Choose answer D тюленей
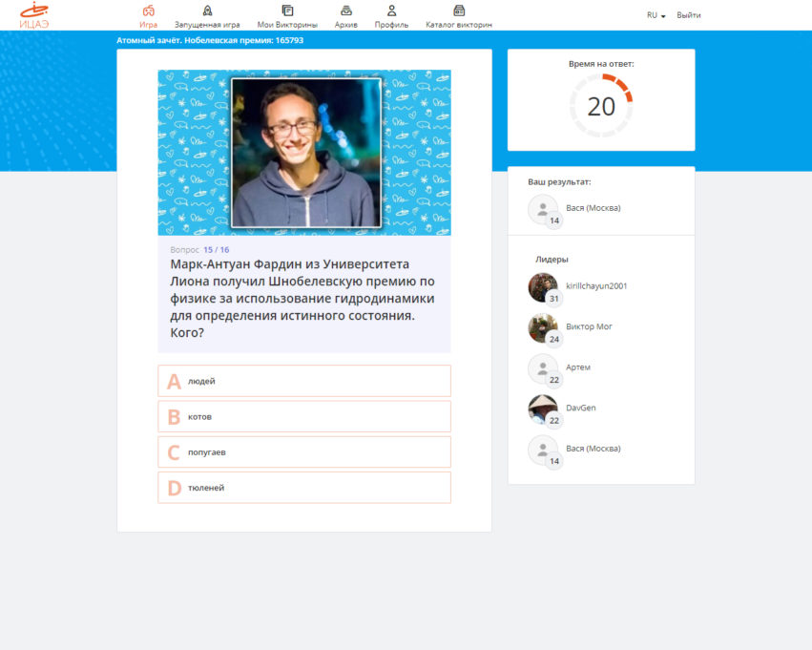 pyautogui.click(x=303, y=488)
